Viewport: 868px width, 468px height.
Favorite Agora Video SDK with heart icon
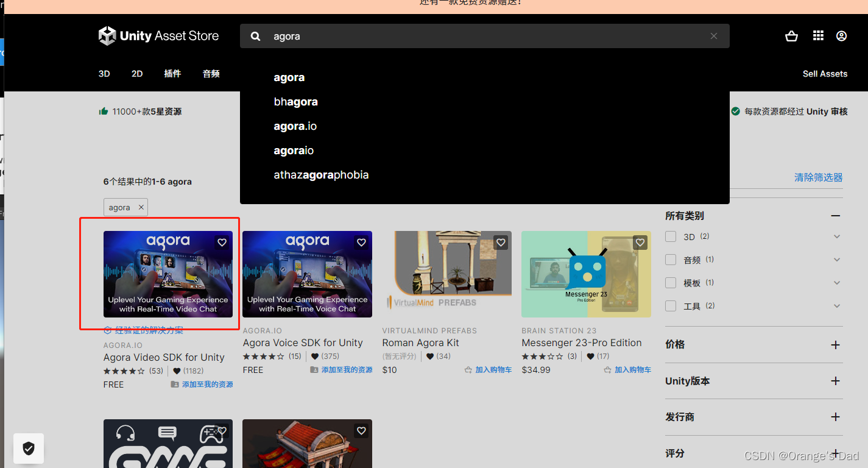(222, 243)
